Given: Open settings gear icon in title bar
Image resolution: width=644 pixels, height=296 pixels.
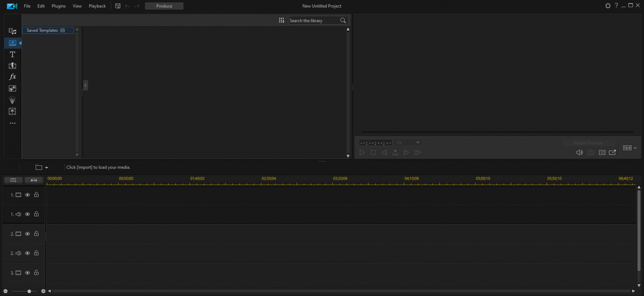Looking at the screenshot, I should coord(608,6).
